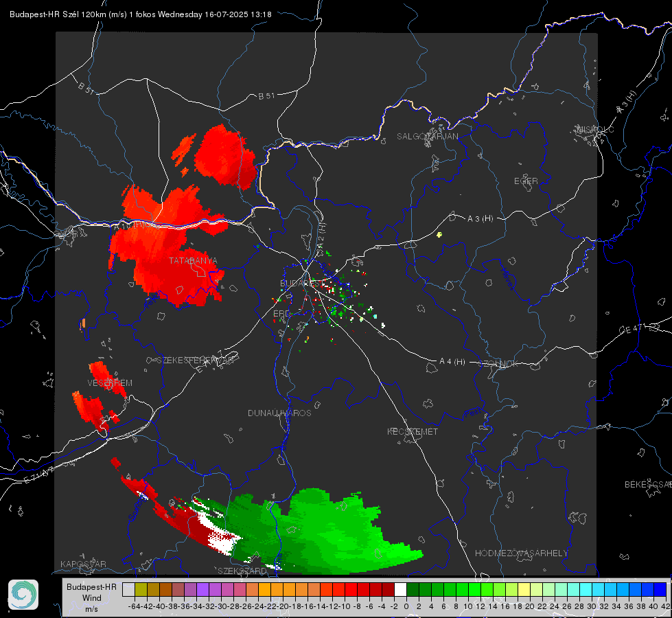Select the light gray first legend swatch
The width and height of the screenshot is (672, 618).
[128, 589]
